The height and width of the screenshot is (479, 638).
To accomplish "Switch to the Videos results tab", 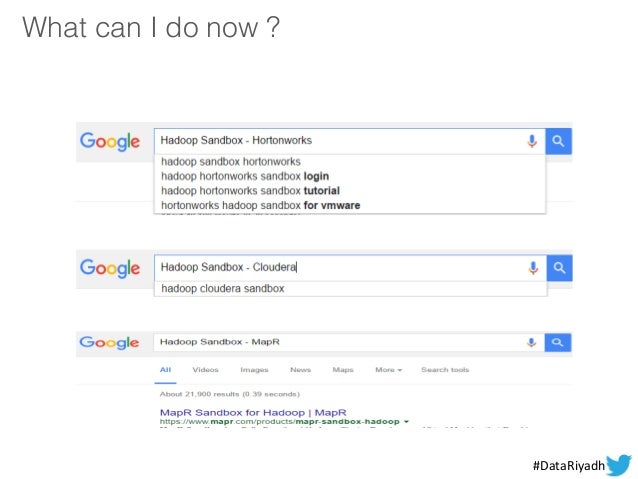I will click(x=205, y=370).
